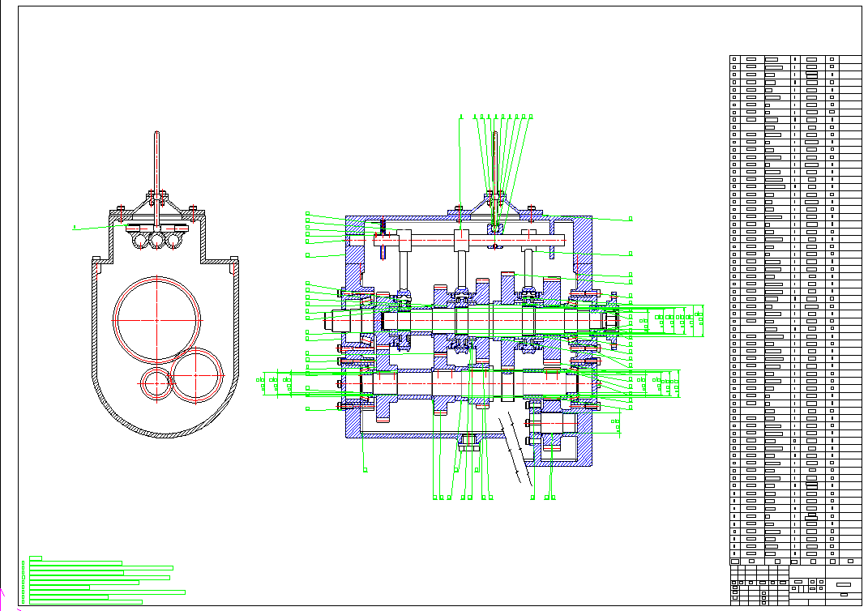868x611 pixels.
Task: Select the header row below the parts list
Action: (796, 560)
